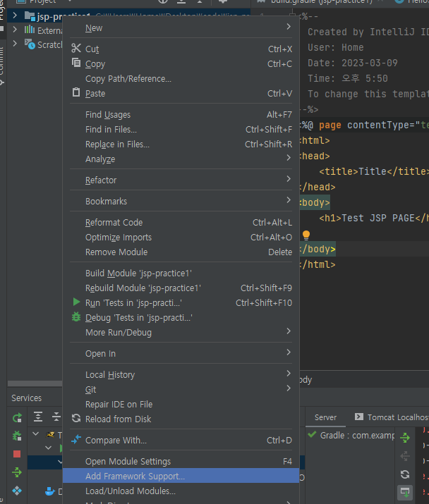Viewport: 429px width, 504px height.
Task: Select the Gradle : com.examp artifact row
Action: (351, 435)
